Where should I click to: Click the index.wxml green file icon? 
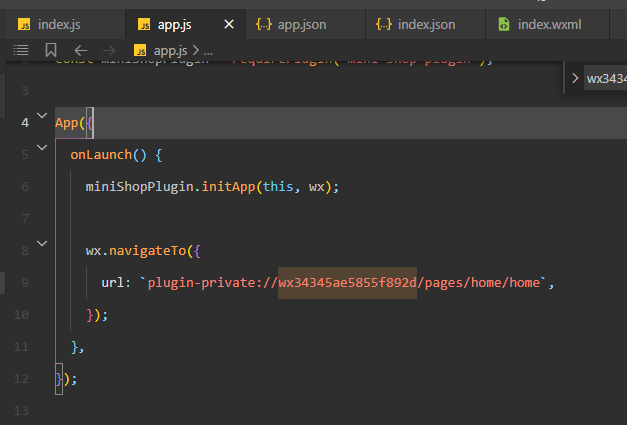pyautogui.click(x=504, y=24)
